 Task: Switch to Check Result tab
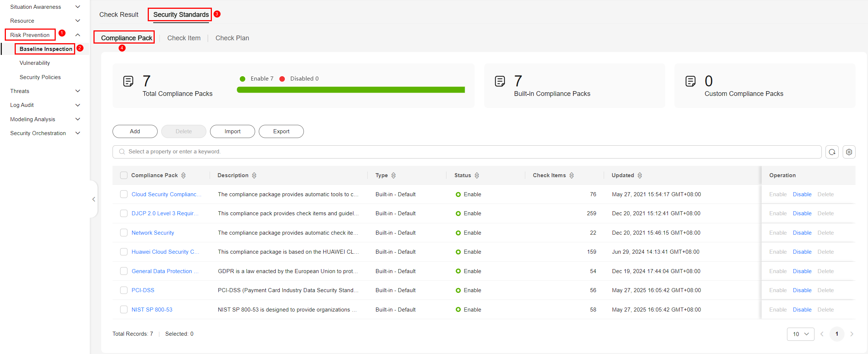[x=119, y=15]
